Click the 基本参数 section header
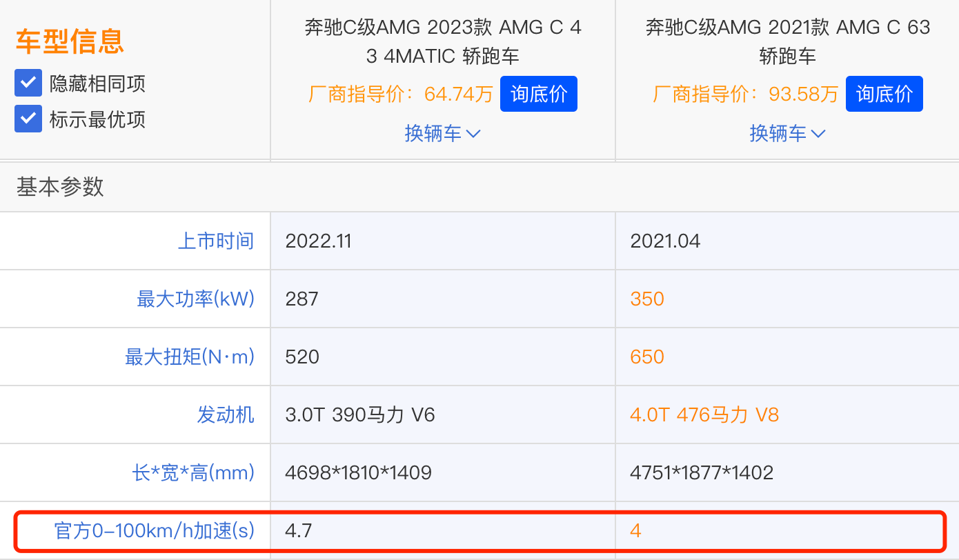This screenshot has height=560, width=959. click(60, 186)
